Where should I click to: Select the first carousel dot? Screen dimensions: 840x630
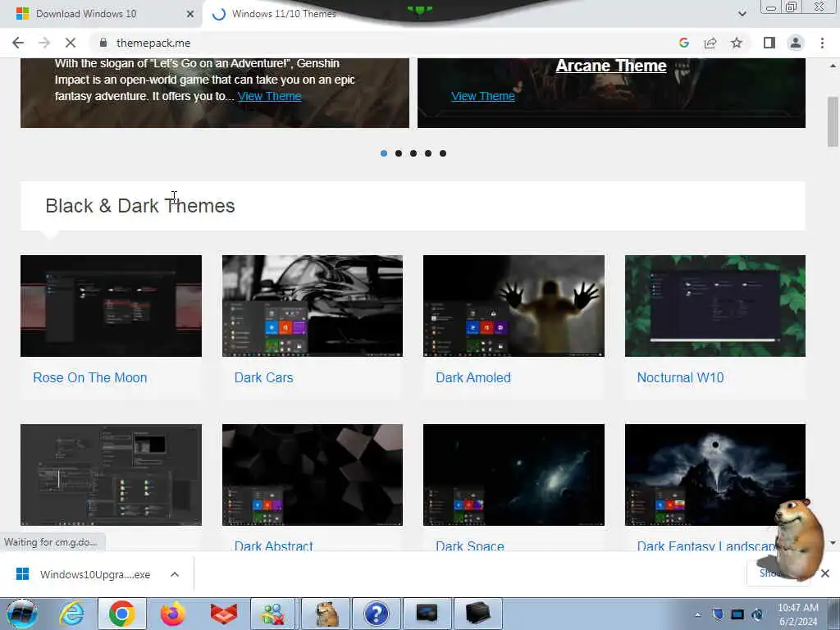click(x=384, y=153)
